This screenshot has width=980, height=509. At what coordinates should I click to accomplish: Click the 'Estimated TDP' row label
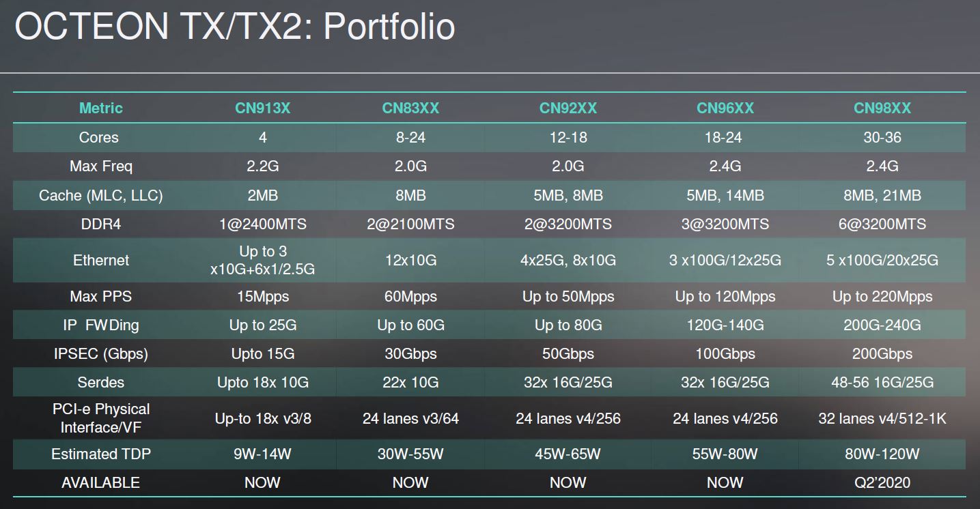tap(100, 454)
